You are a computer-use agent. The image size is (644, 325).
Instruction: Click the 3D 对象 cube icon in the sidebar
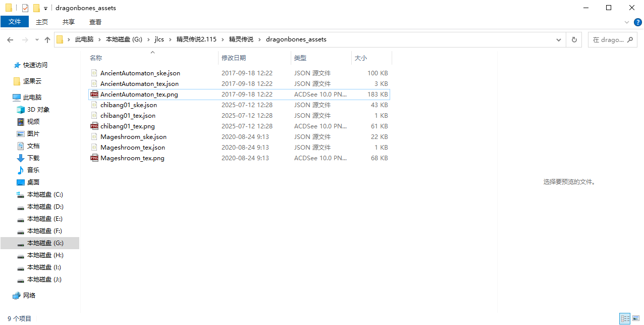click(21, 110)
